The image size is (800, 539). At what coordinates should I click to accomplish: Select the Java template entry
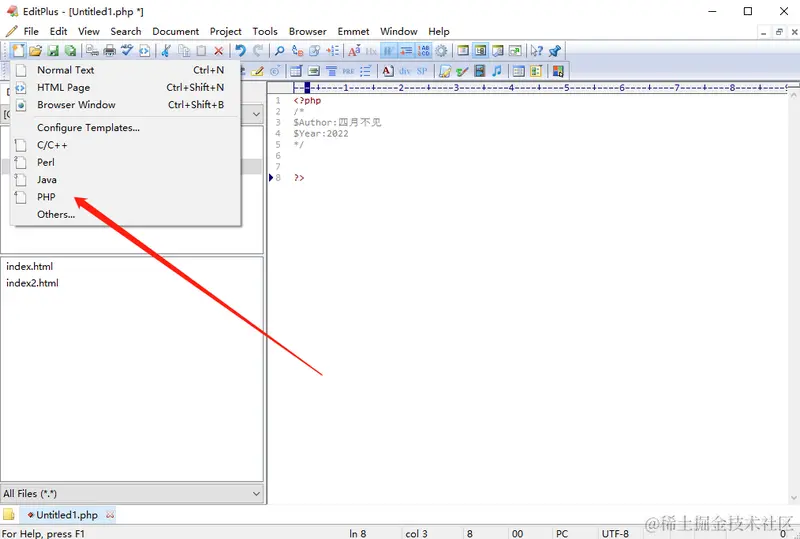pos(126,180)
